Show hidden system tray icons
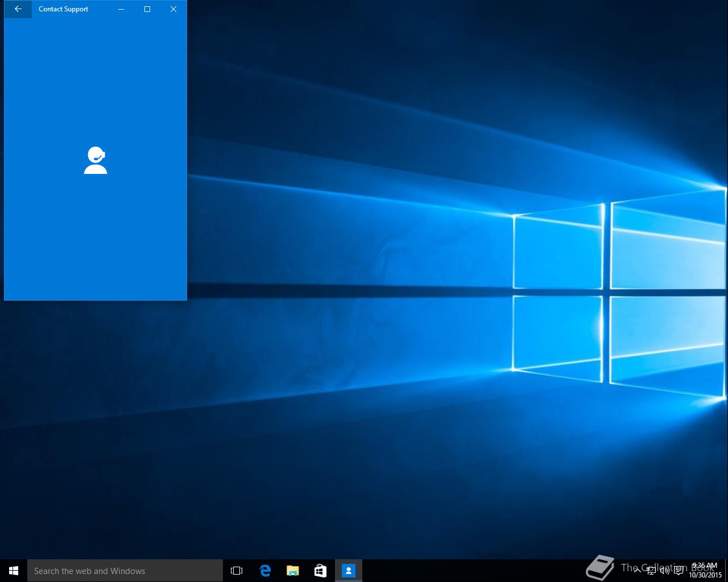This screenshot has height=582, width=728. (638, 571)
